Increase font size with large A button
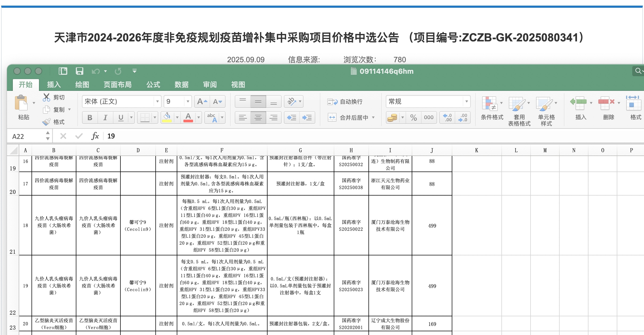 (x=202, y=102)
